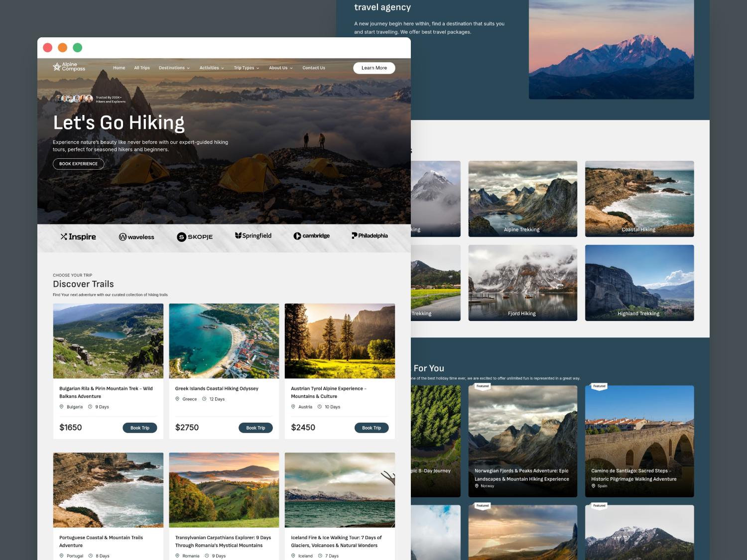Open Highland Trekking category in back window
This screenshot has height=560, width=747.
pos(639,283)
